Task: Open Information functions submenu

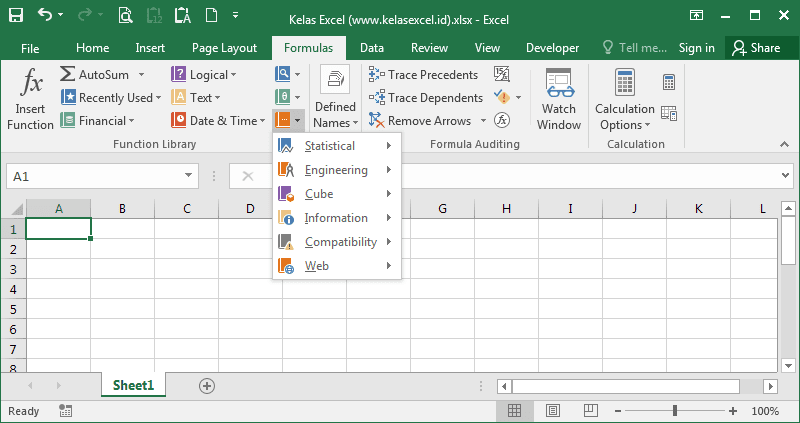Action: [x=337, y=218]
